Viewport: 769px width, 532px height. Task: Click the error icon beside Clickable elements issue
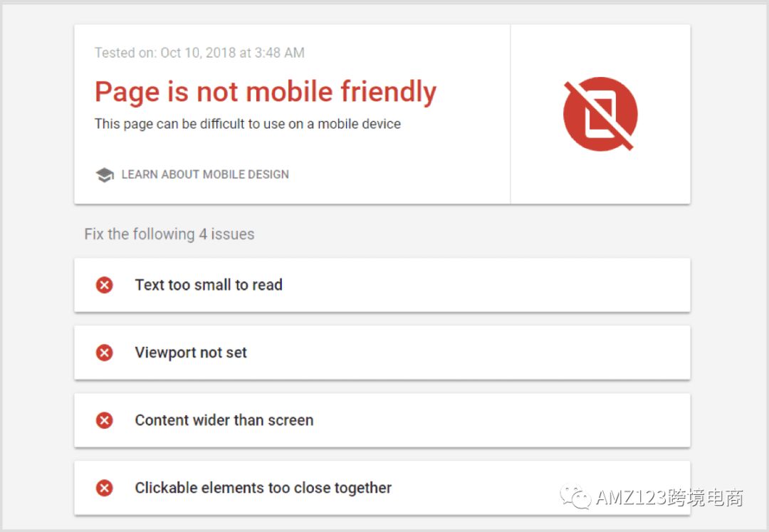[105, 488]
